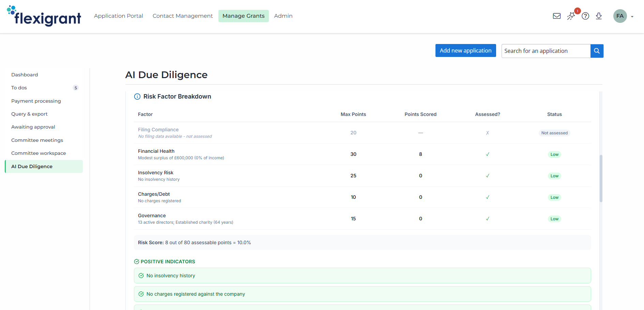Click the Assessed? column header

[488, 114]
